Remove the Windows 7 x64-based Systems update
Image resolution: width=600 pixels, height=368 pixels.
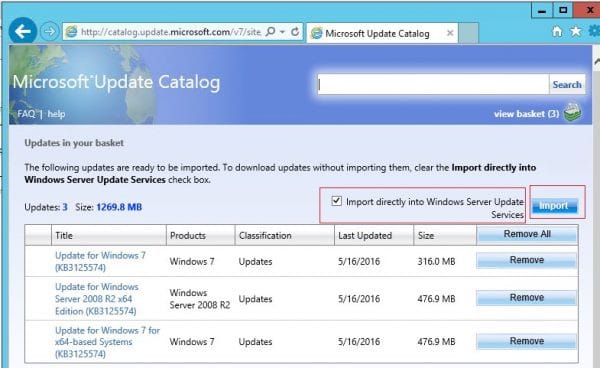coord(527,341)
